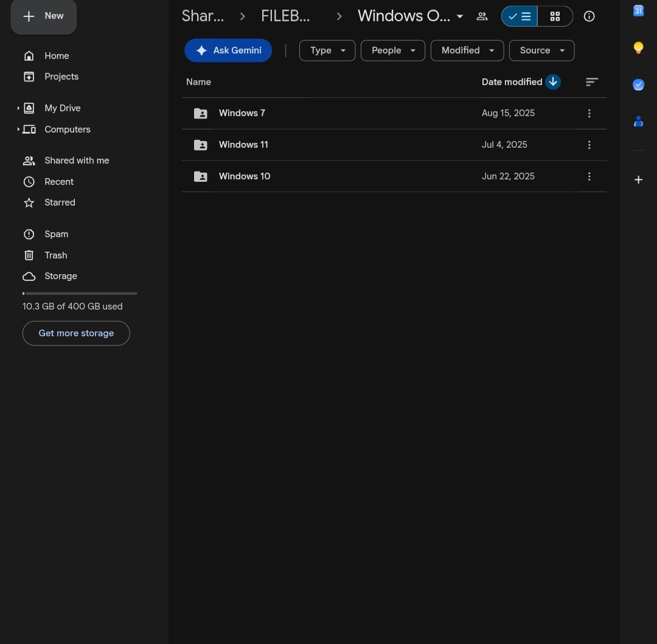Open sort options icon
Viewport: 657px width, 644px height.
pos(592,82)
